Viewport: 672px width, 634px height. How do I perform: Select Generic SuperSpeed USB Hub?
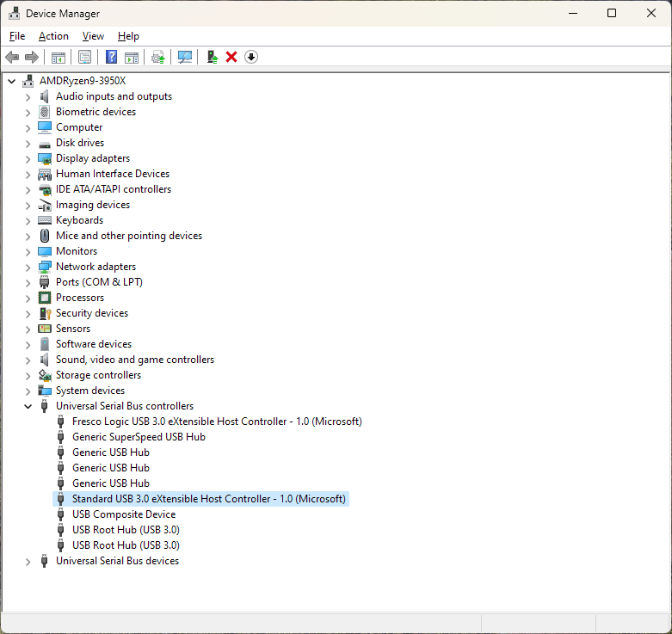(139, 437)
